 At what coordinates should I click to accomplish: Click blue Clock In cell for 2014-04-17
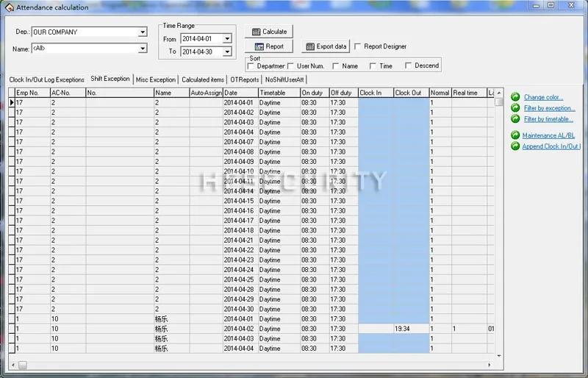tap(376, 221)
